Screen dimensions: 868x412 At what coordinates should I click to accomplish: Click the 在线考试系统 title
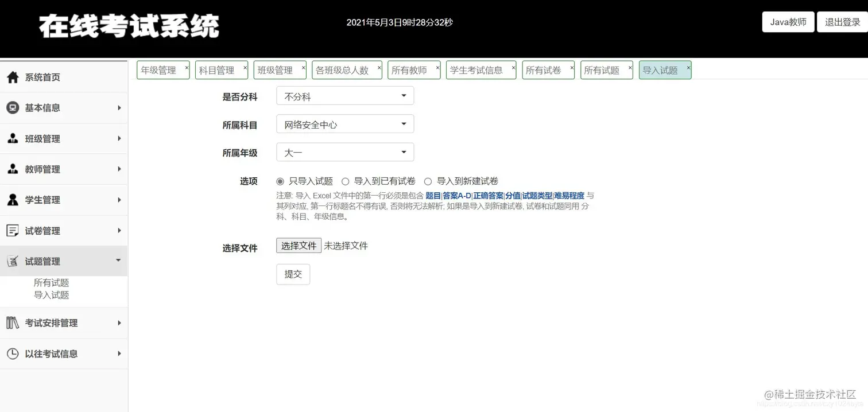(129, 26)
